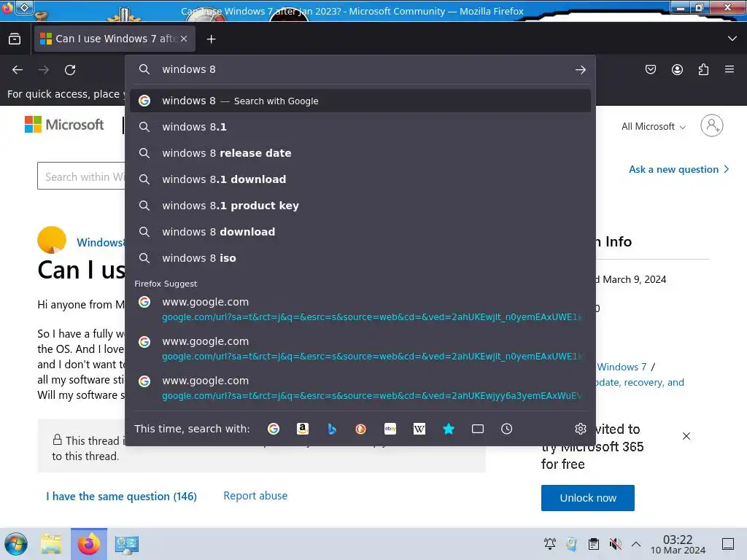Click Report abuse link

click(255, 496)
